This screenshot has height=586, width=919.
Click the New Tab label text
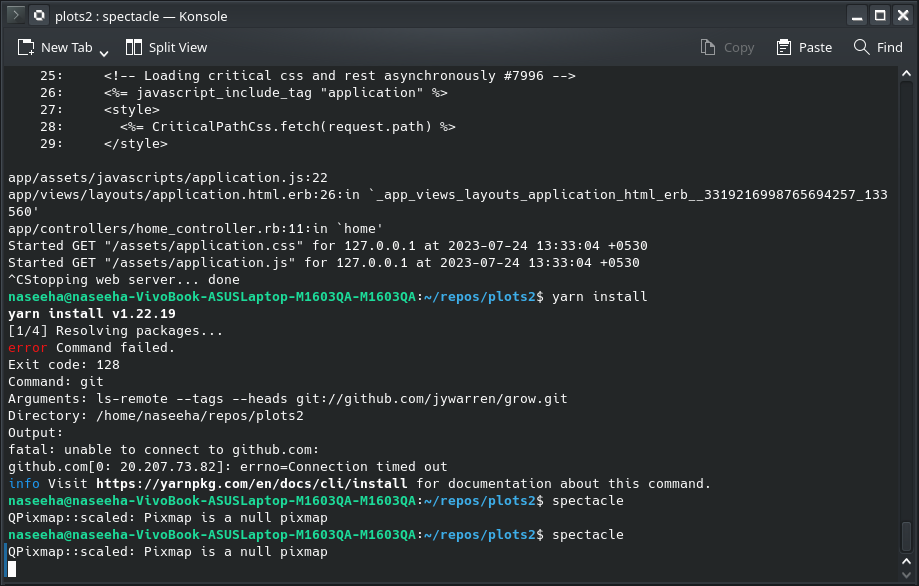[x=69, y=47]
